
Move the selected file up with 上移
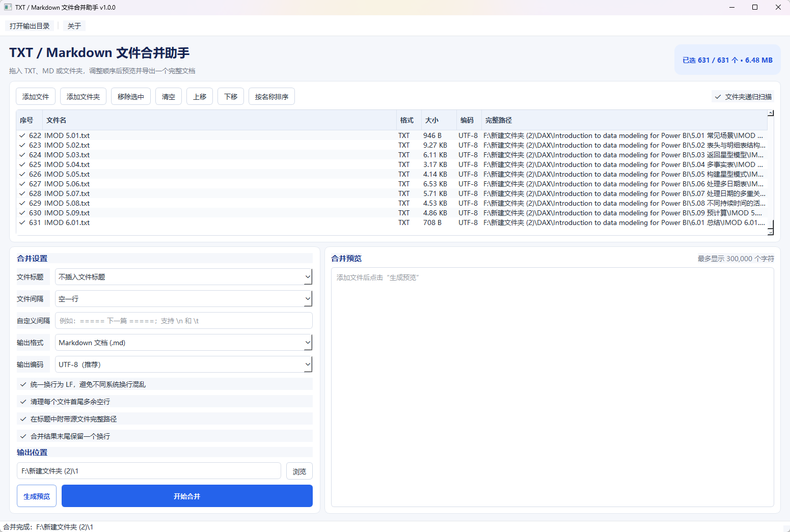[200, 97]
